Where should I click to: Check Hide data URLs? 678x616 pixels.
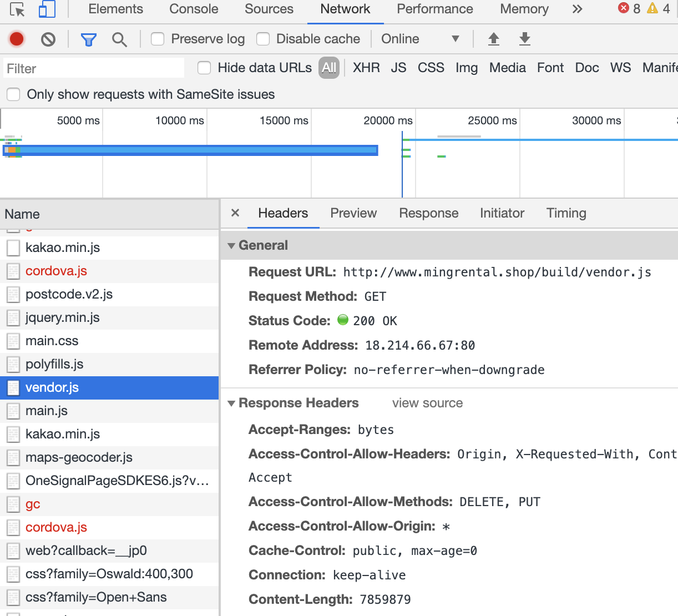204,68
